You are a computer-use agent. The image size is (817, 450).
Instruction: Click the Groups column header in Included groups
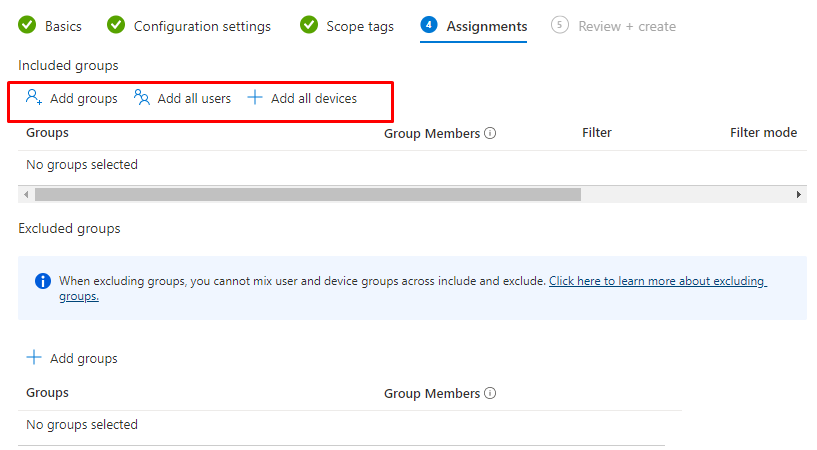47,133
